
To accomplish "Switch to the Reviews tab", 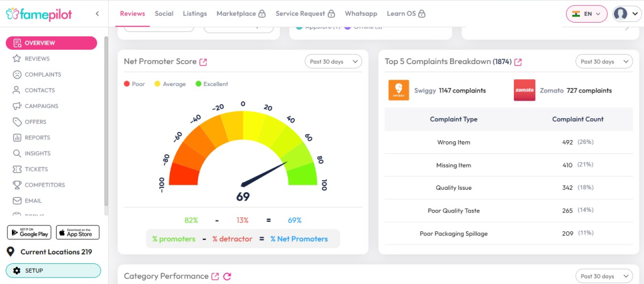I will coord(133,14).
